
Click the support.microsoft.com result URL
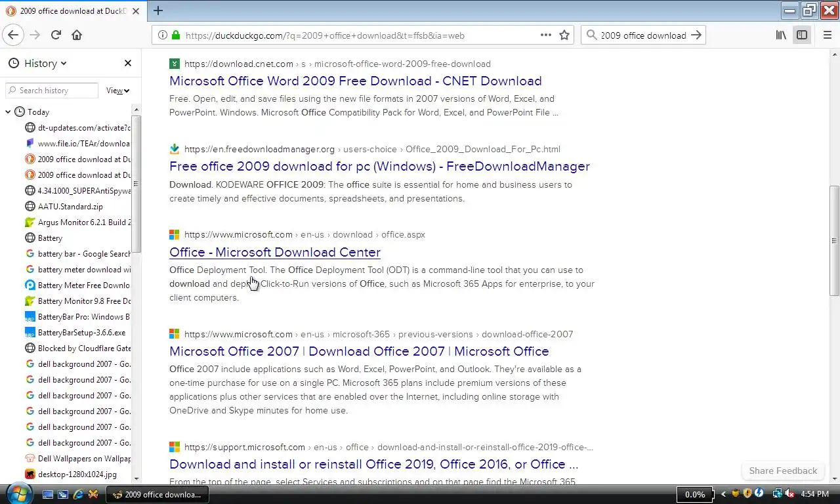(x=388, y=447)
